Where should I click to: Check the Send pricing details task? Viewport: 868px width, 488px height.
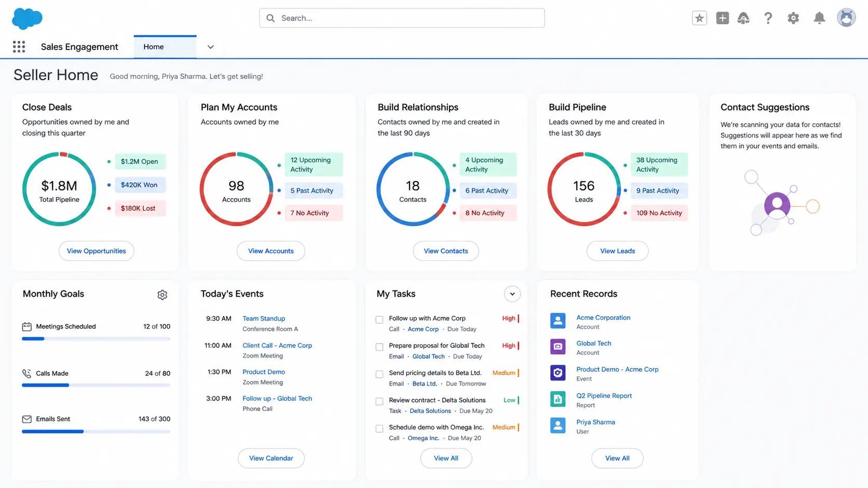379,374
